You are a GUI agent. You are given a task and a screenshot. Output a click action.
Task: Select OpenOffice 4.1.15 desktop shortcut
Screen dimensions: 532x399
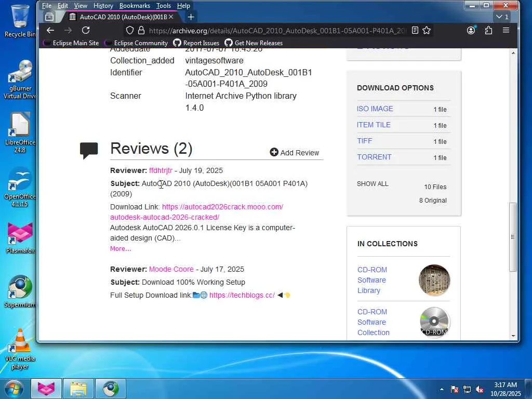click(19, 187)
